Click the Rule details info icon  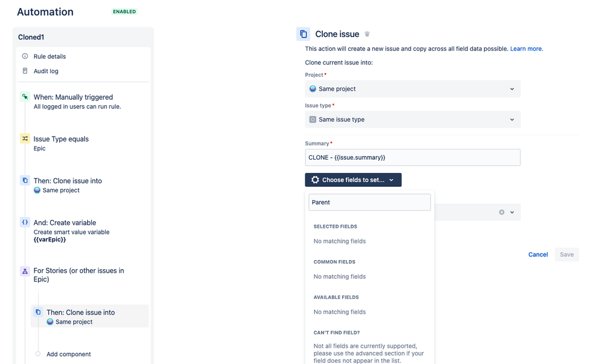25,56
